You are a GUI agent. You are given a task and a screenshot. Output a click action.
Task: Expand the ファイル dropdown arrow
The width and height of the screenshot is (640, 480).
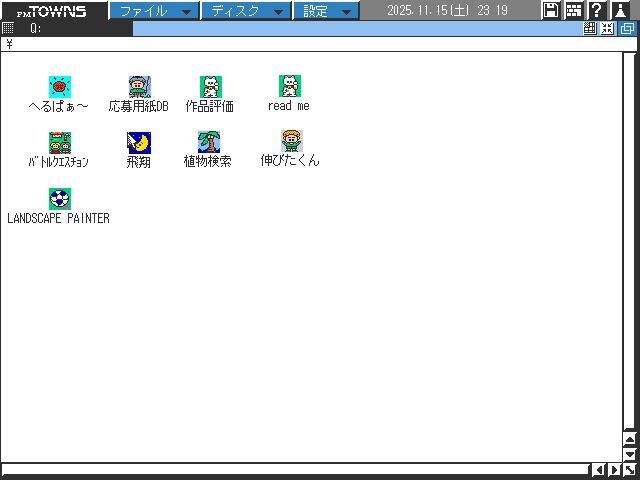point(187,12)
